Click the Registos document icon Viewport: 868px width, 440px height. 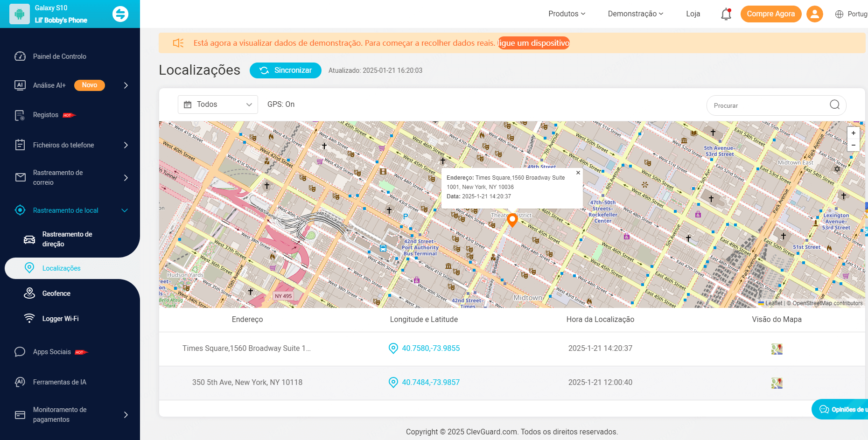pos(20,115)
